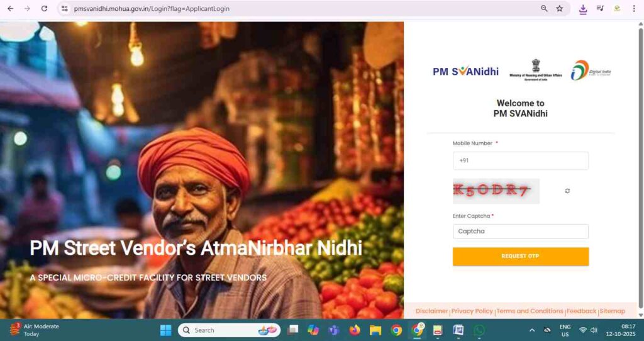Open the Feedback link

click(x=581, y=311)
